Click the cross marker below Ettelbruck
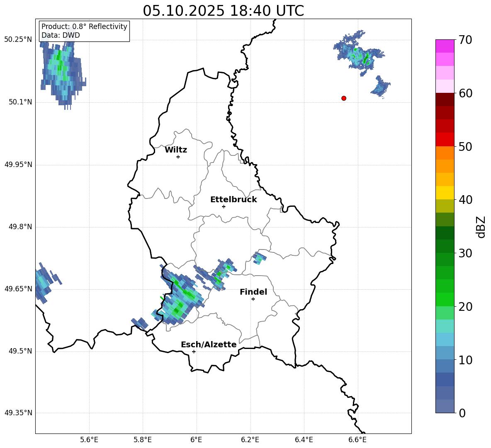Viewport: 491px width, 448px height. (224, 206)
